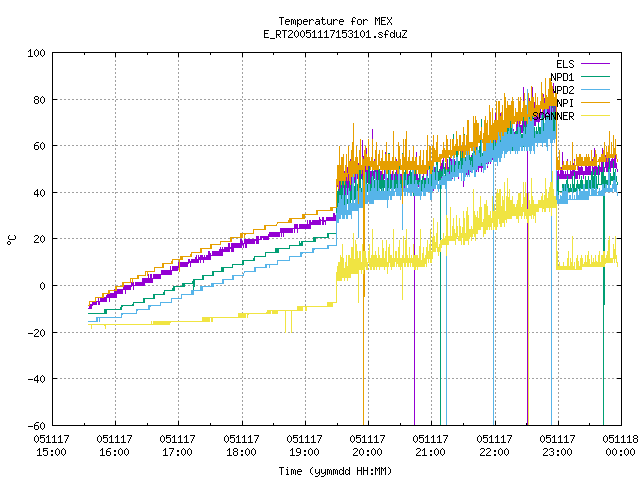Click the y-axis value -60
This screenshot has height=480, width=640.
click(x=36, y=426)
